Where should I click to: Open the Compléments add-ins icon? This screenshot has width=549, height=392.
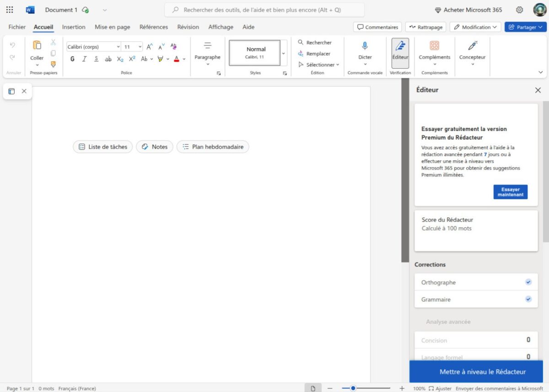pyautogui.click(x=434, y=46)
